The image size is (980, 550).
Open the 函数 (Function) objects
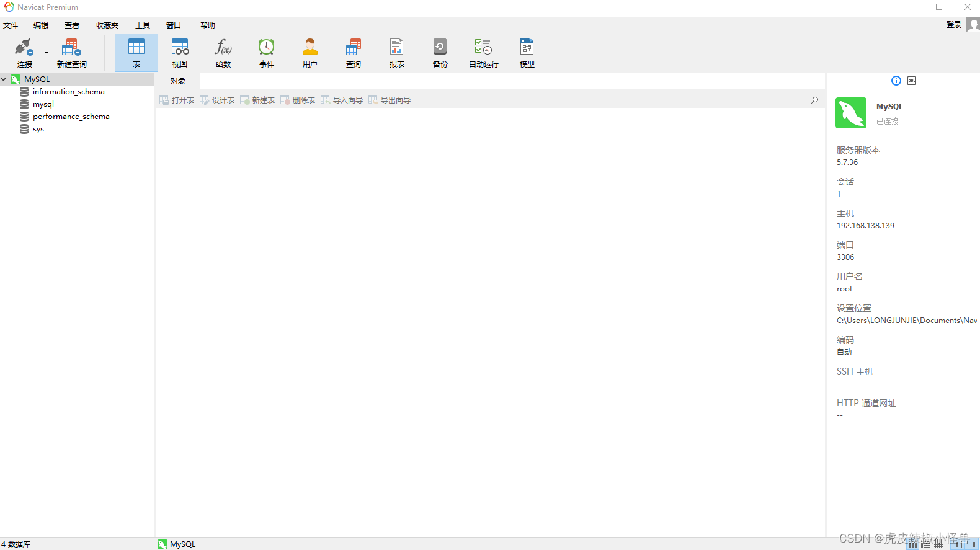coord(223,53)
